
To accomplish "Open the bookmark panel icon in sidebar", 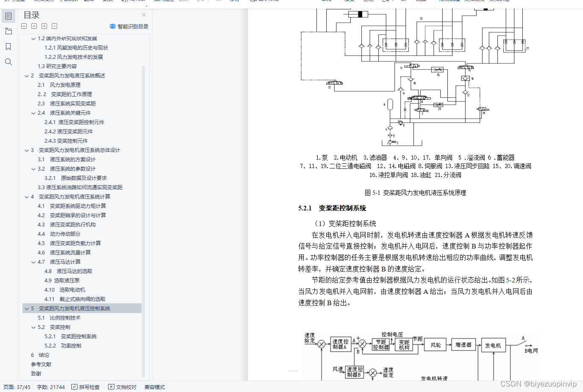I will 8,47.
